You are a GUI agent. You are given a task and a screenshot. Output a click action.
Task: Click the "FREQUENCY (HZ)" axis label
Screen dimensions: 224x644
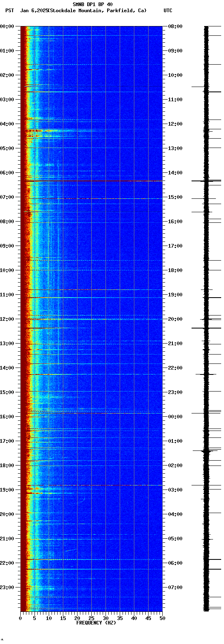96,623
